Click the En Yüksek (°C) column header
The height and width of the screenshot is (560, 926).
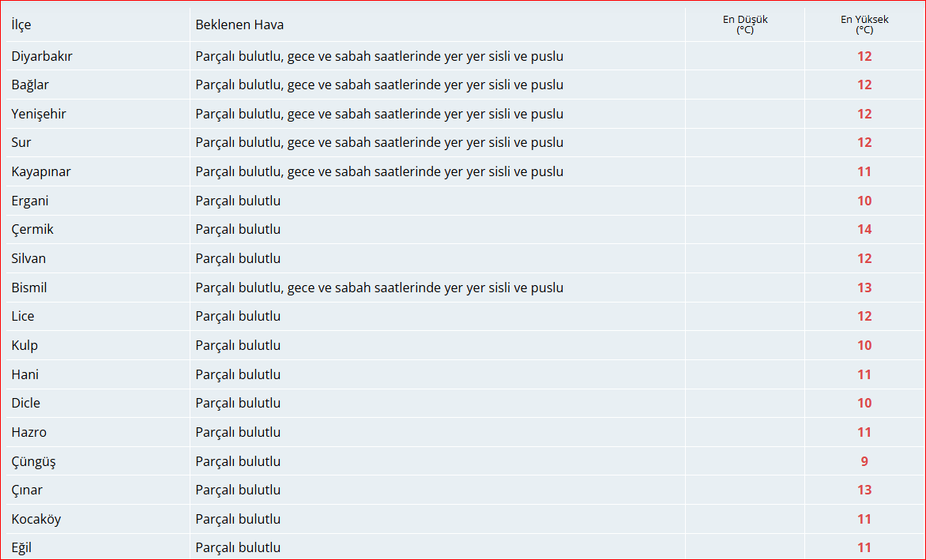click(864, 24)
